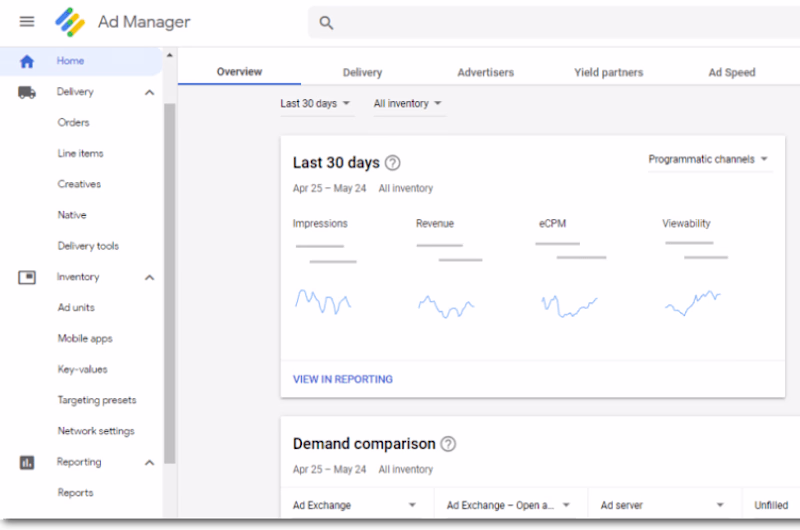This screenshot has height=530, width=800.
Task: Click the Demand comparison heading
Action: click(364, 444)
